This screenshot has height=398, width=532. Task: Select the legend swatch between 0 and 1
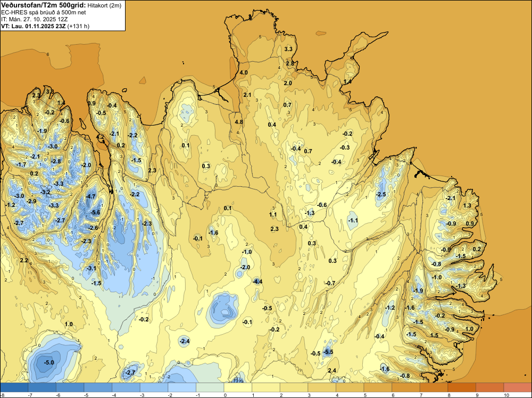[x=238, y=387]
